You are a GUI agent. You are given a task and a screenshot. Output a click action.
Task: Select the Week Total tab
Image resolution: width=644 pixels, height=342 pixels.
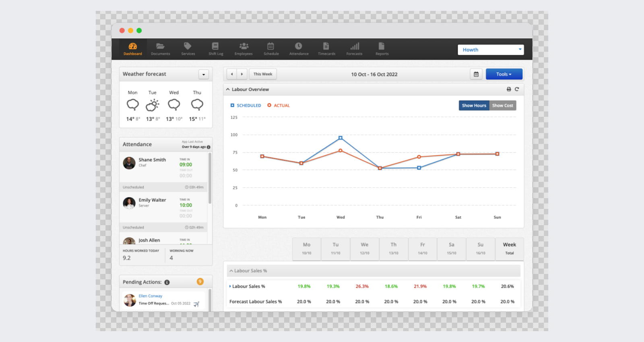coord(510,249)
